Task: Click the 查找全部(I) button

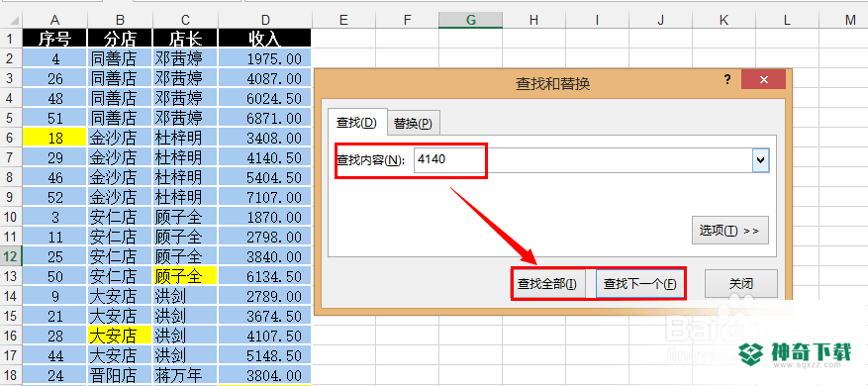Action: pyautogui.click(x=547, y=284)
